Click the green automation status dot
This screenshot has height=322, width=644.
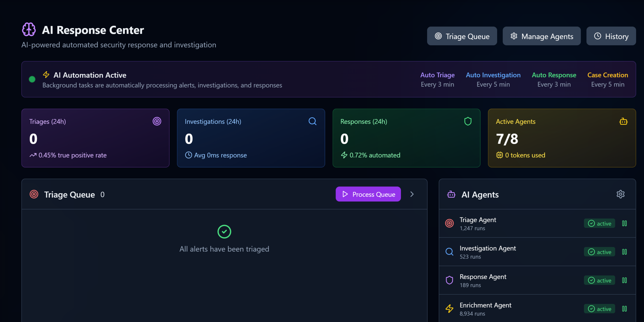(32, 79)
